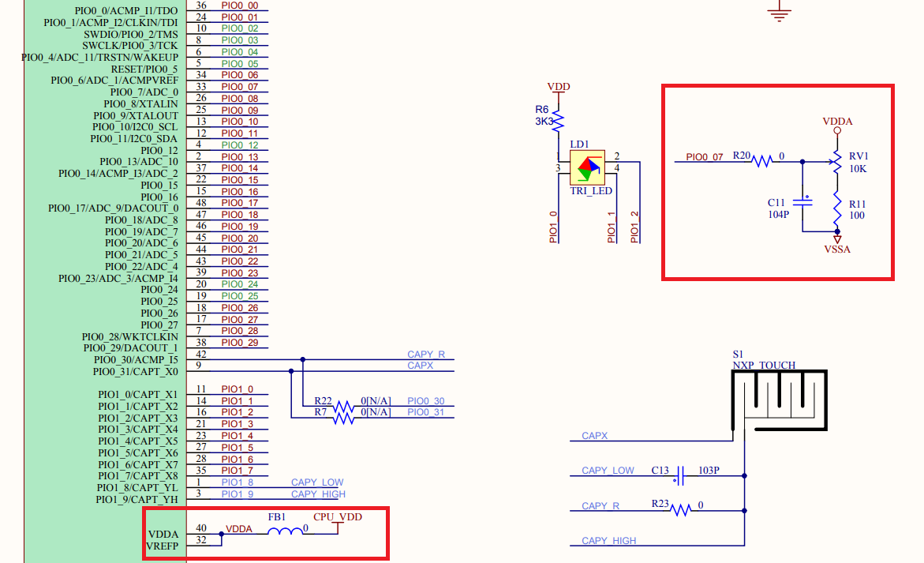Click pin name PIO0_28/WKTCLKIN

[129, 336]
